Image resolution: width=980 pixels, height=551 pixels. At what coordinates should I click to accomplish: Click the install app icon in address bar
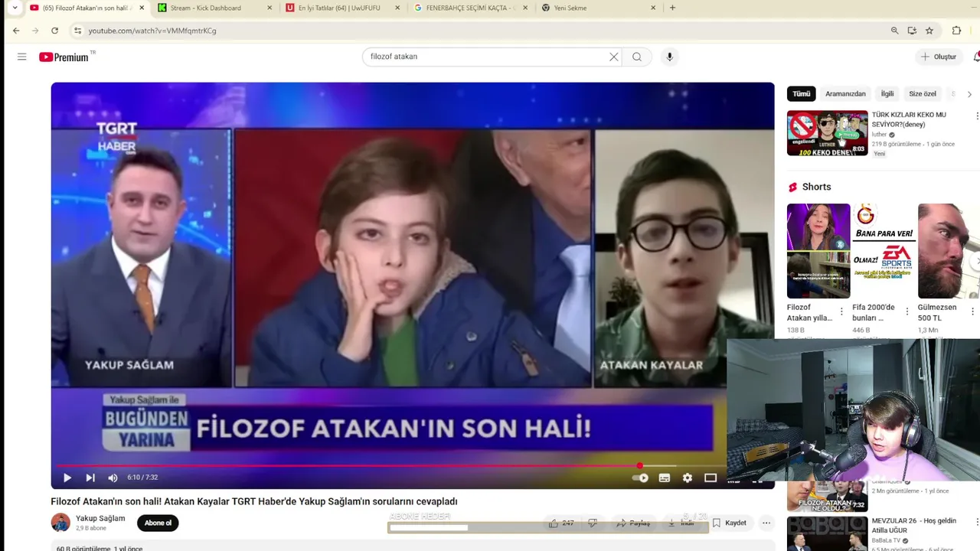912,31
